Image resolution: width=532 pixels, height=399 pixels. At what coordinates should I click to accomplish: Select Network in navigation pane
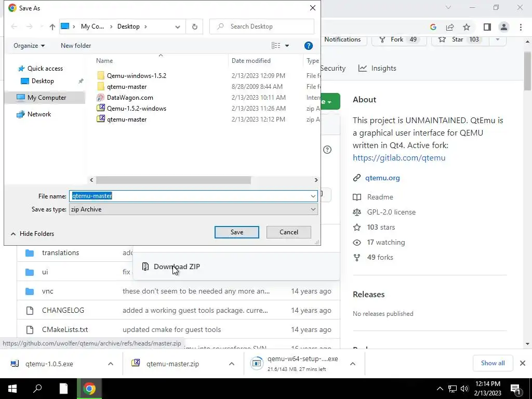click(39, 114)
